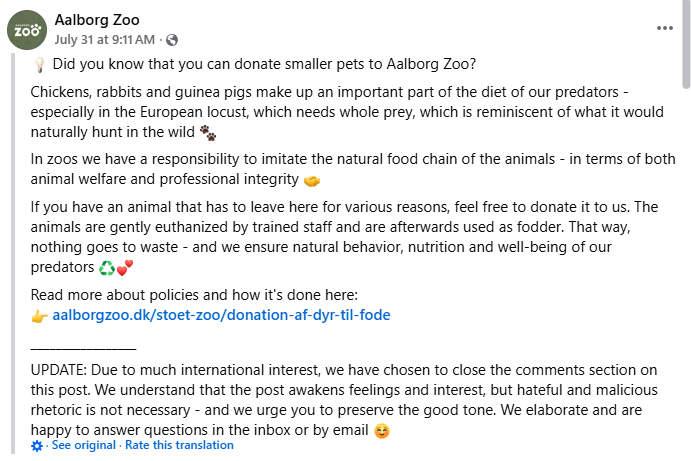
Task: Click the See original link
Action: [x=84, y=445]
